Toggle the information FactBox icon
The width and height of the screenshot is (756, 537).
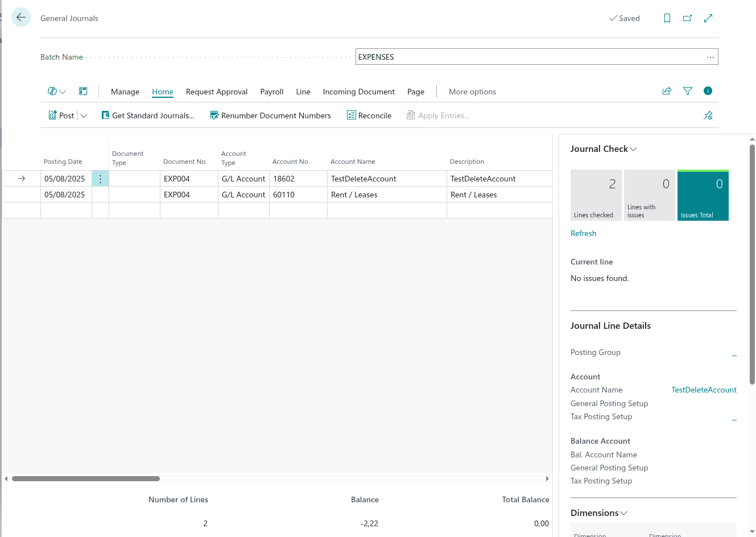coord(708,91)
